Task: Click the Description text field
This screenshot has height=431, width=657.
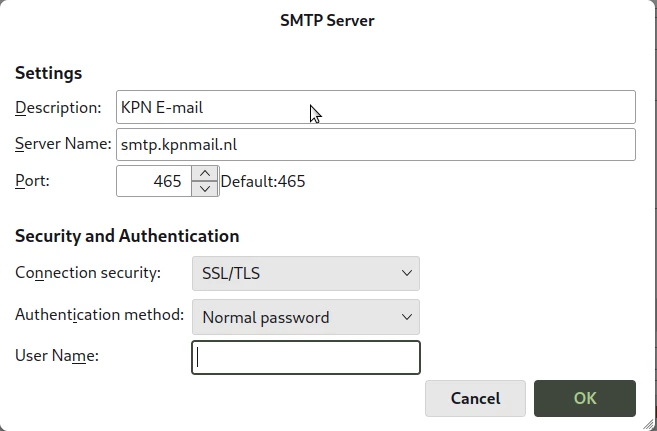Action: click(x=375, y=107)
